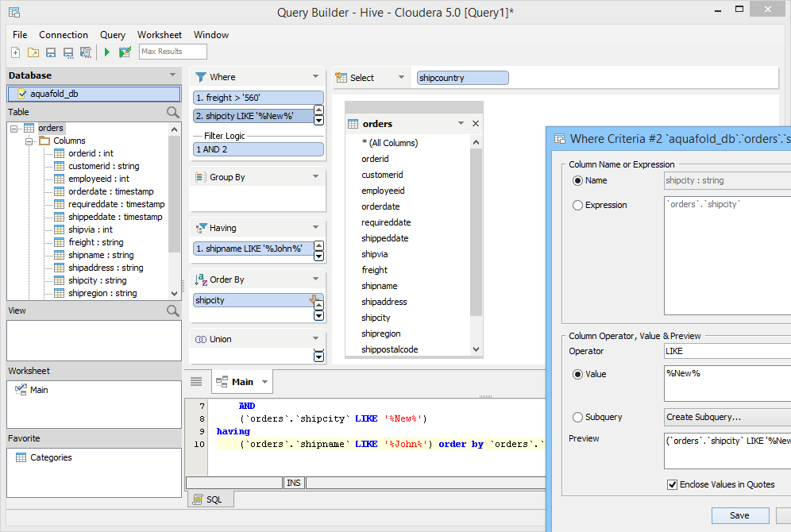791x532 pixels.
Task: Click the View search magnifier icon
Action: 172,310
